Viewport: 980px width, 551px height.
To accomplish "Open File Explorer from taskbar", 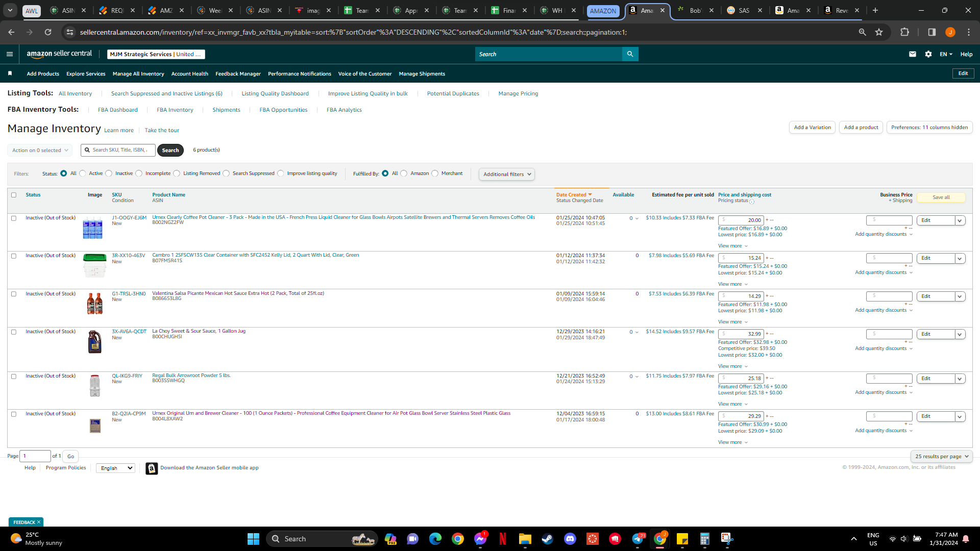I will tap(525, 539).
